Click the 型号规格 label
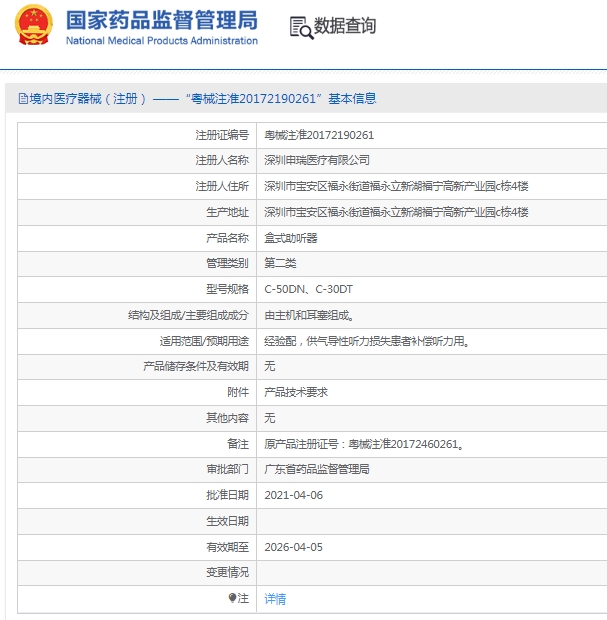The height and width of the screenshot is (620, 607). (227, 289)
